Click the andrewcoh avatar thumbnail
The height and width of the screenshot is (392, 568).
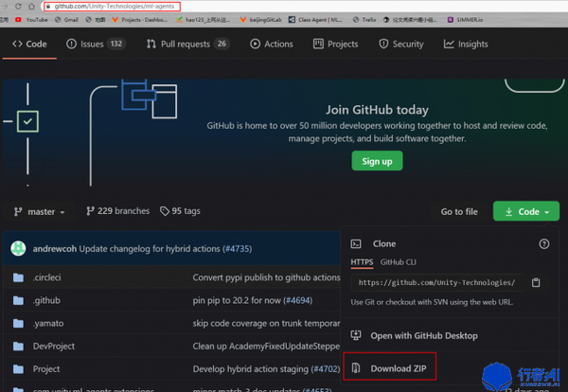click(x=18, y=248)
